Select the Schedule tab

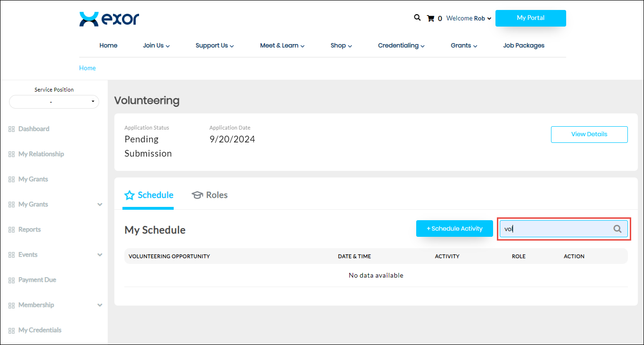149,195
